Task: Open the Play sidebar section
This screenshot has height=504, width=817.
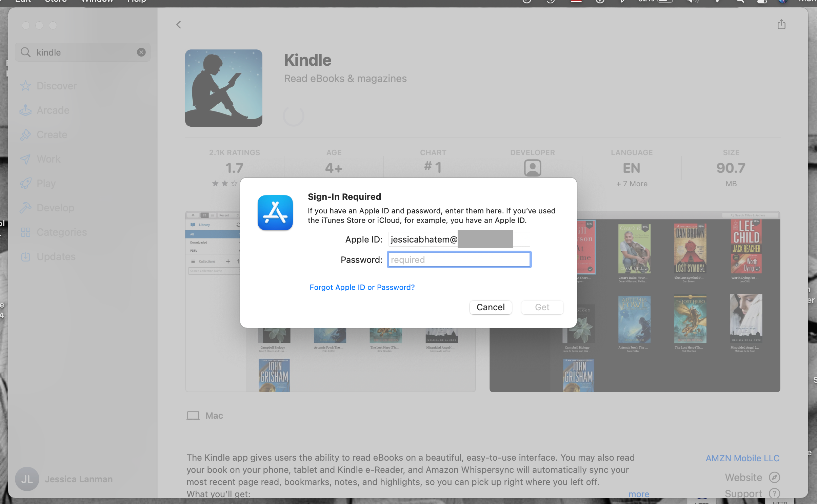Action: pos(46,184)
